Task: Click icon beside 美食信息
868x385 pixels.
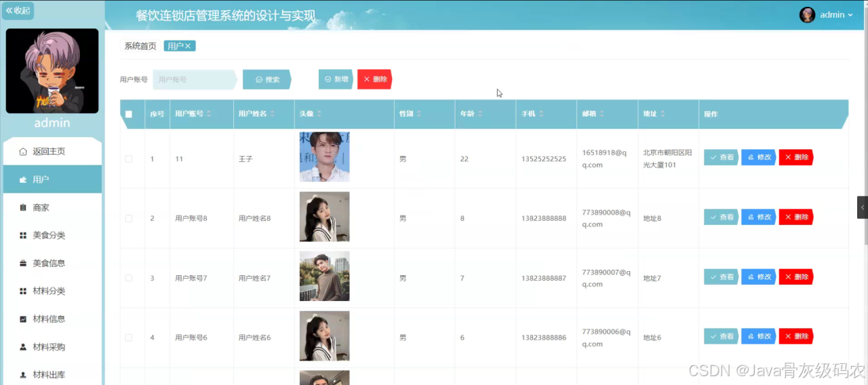Action: pos(23,263)
